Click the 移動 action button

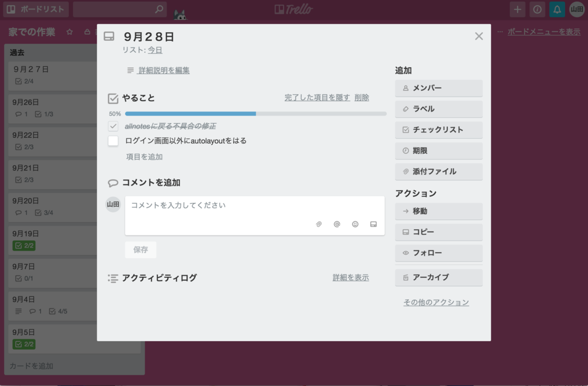(439, 211)
